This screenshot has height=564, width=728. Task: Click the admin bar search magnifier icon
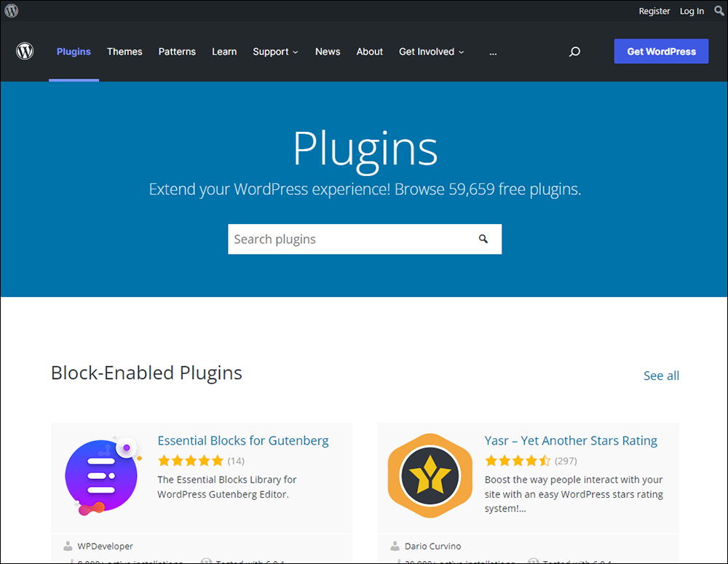tap(719, 11)
